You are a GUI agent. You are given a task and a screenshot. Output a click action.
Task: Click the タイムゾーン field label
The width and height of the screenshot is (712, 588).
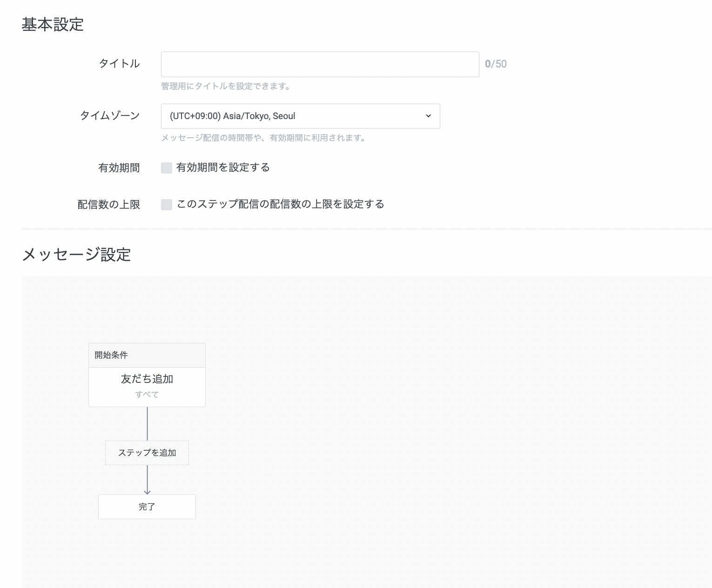click(109, 116)
